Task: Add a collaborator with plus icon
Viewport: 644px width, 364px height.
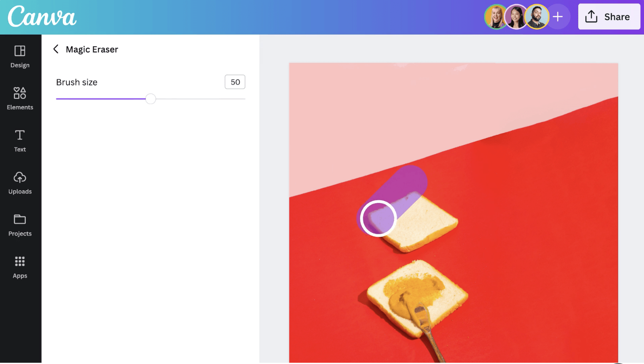Action: pos(558,17)
